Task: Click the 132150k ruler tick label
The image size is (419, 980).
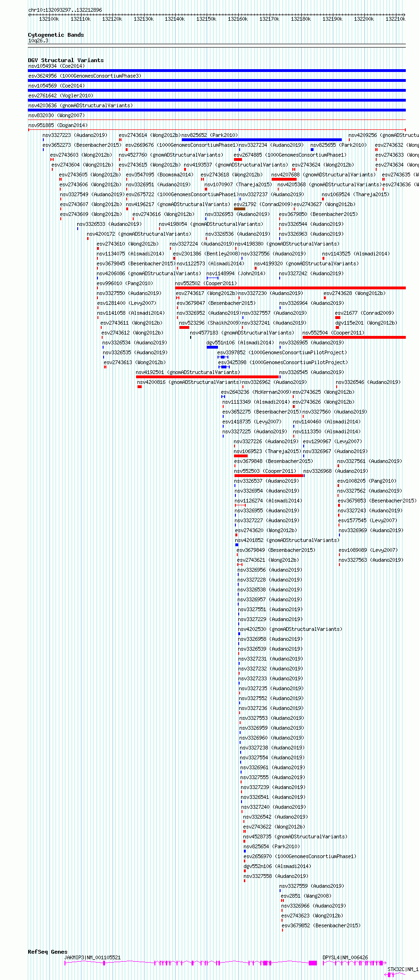Action: tap(206, 19)
